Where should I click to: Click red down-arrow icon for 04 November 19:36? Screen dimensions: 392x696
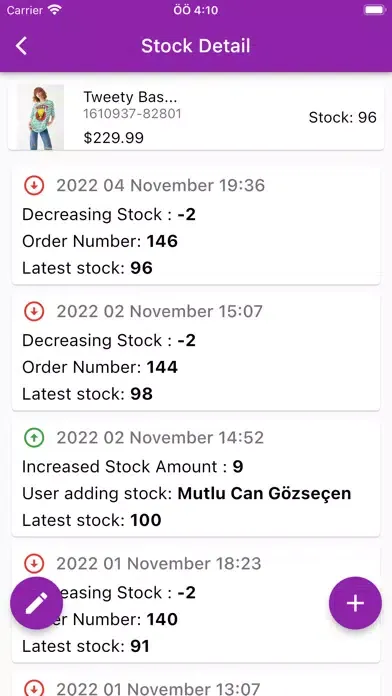click(x=34, y=186)
